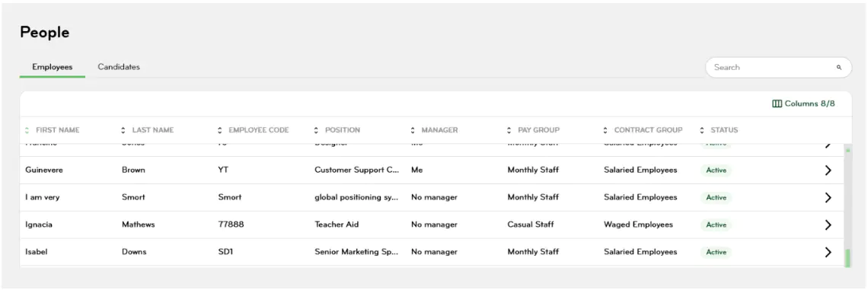The height and width of the screenshot is (290, 868).
Task: Open the Columns 8/8 selector
Action: click(x=803, y=104)
